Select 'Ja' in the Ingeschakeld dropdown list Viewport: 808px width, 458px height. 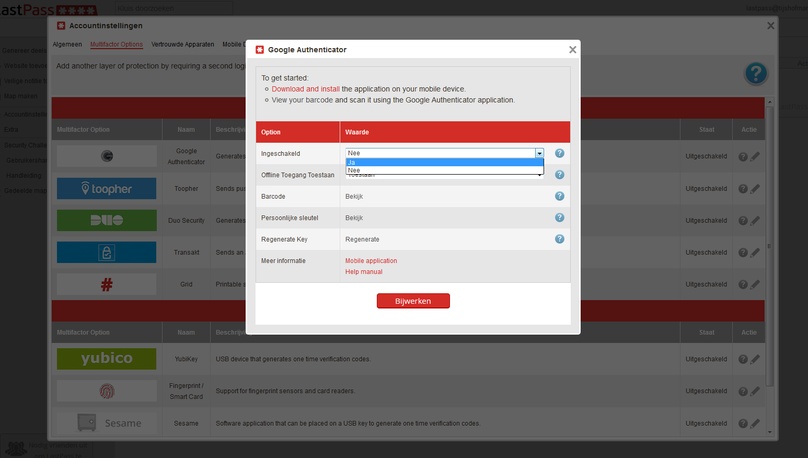coord(444,162)
